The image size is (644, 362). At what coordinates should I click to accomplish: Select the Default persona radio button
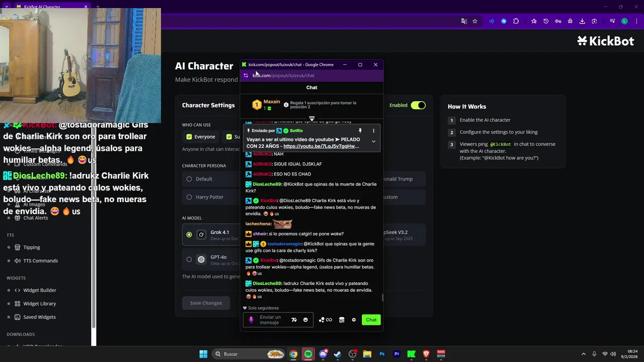189,179
